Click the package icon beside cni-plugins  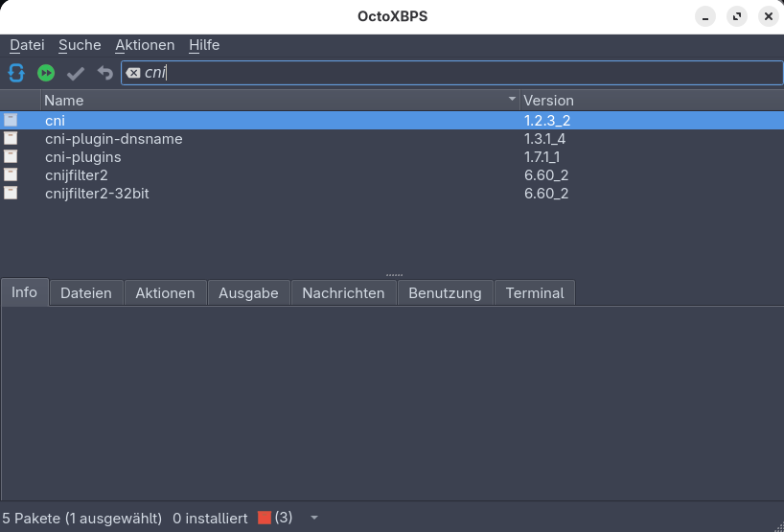(x=11, y=156)
